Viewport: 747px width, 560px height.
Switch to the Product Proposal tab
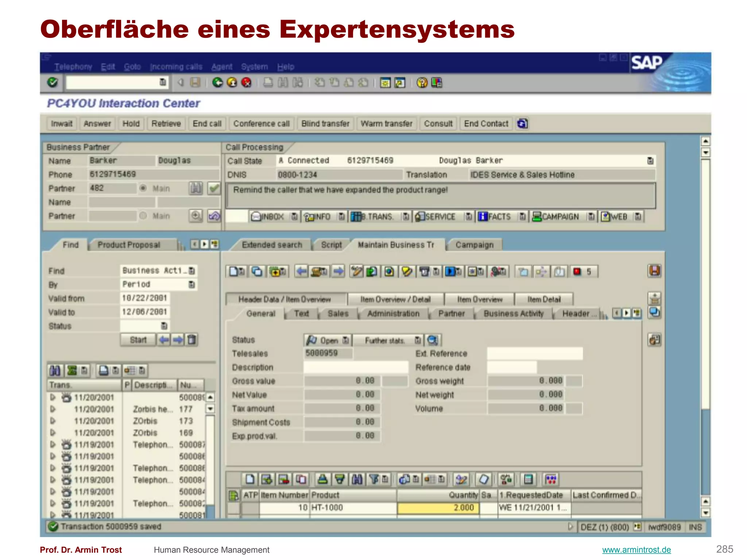(x=129, y=245)
